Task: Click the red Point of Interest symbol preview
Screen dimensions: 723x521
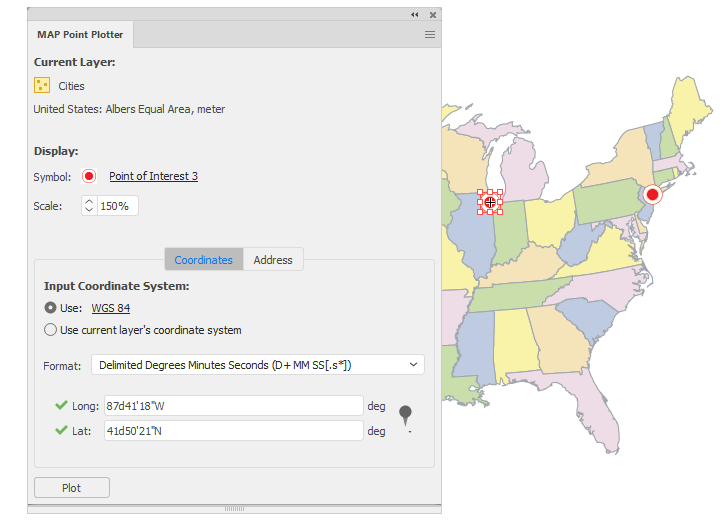Action: tap(89, 176)
